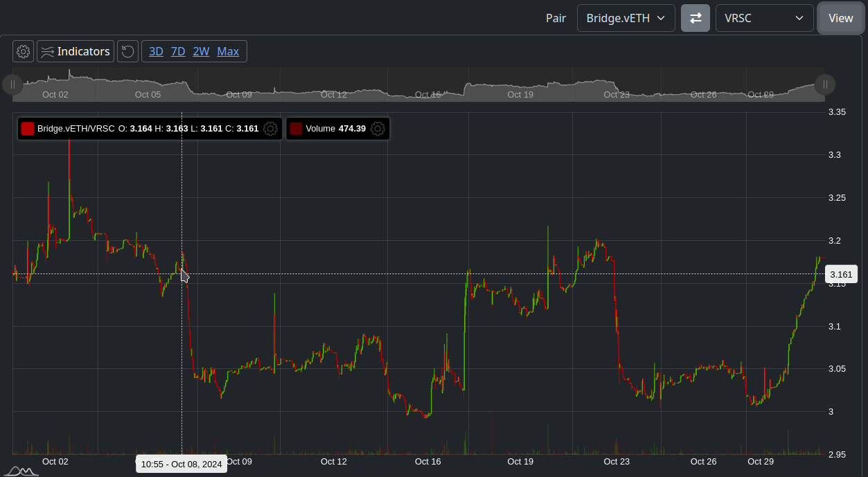The height and width of the screenshot is (477, 868).
Task: Select the Max time range
Action: click(228, 51)
